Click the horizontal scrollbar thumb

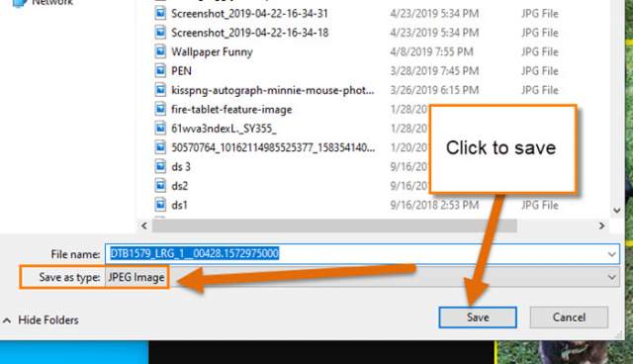334,226
